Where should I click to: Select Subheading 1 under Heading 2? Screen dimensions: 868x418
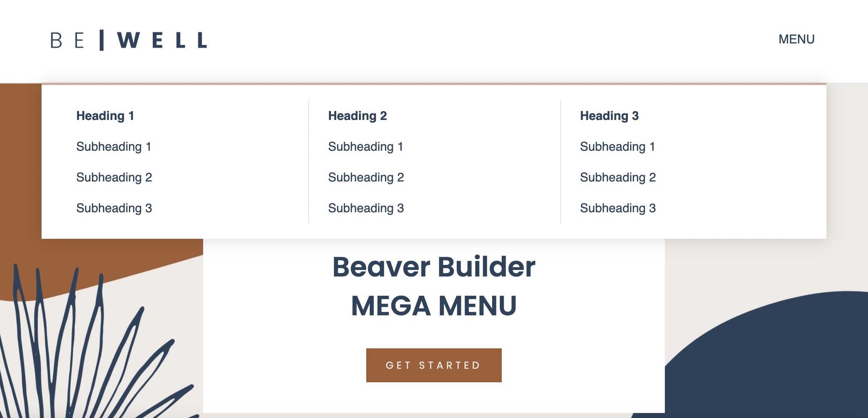point(366,147)
